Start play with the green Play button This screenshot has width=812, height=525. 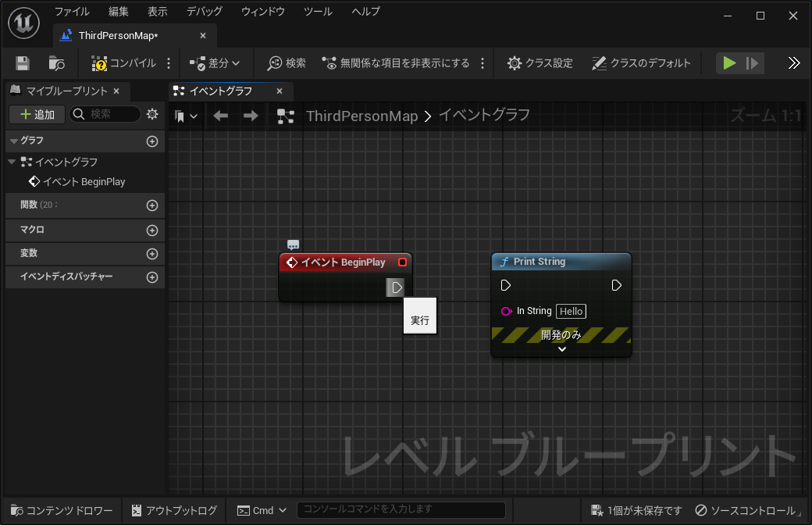[x=729, y=63]
